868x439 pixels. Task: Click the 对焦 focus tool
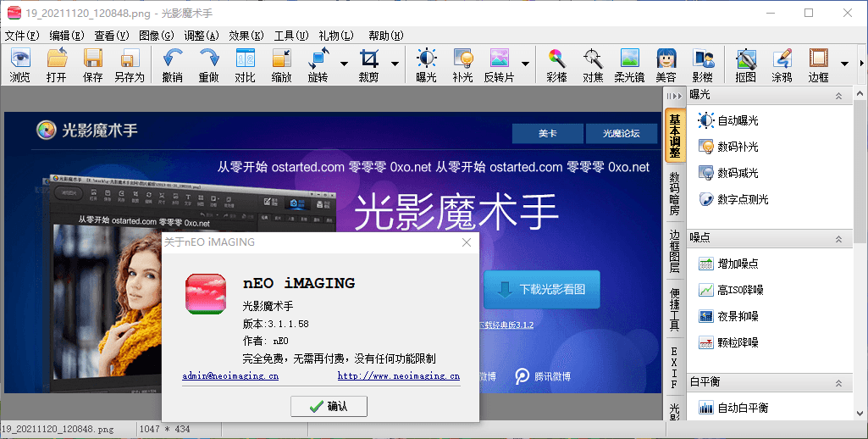click(594, 65)
